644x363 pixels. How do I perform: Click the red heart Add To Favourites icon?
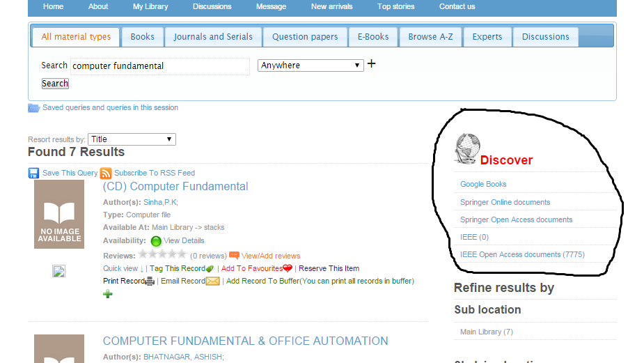(x=288, y=269)
